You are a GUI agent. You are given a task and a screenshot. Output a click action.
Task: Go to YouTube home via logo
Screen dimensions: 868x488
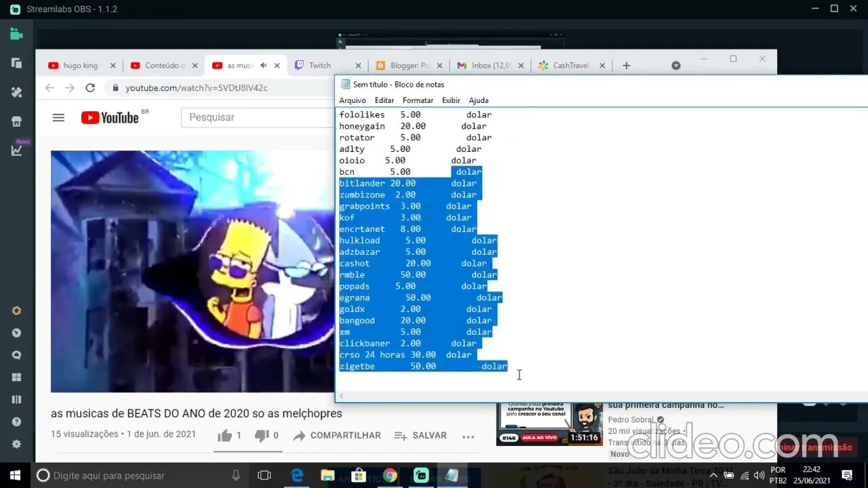pyautogui.click(x=110, y=117)
